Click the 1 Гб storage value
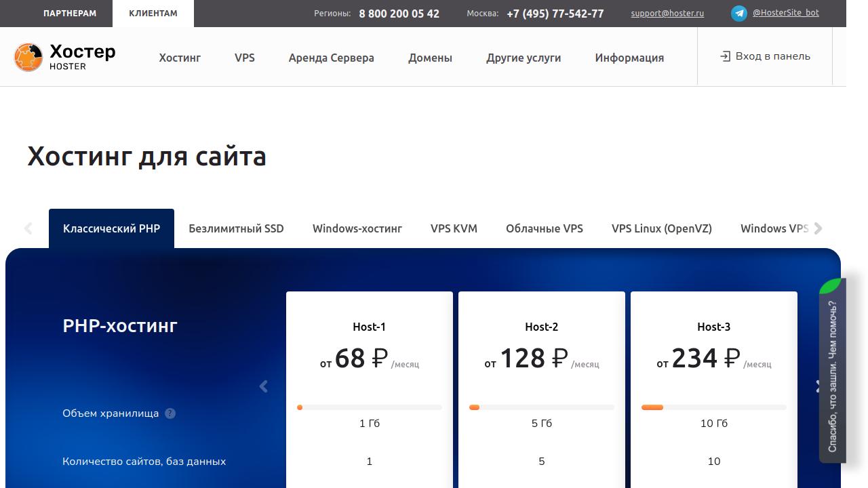The height and width of the screenshot is (488, 868). coord(370,424)
